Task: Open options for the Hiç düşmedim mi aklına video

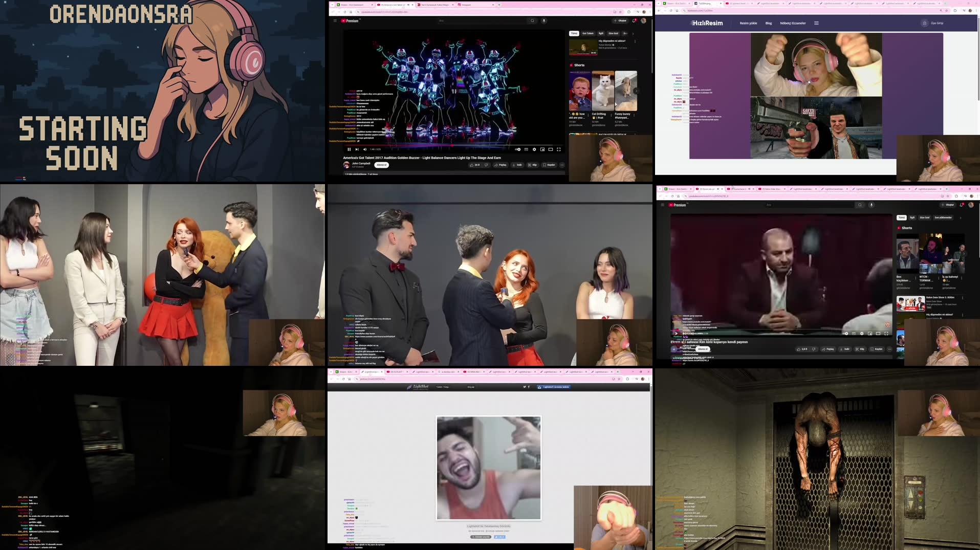Action: pyautogui.click(x=635, y=41)
